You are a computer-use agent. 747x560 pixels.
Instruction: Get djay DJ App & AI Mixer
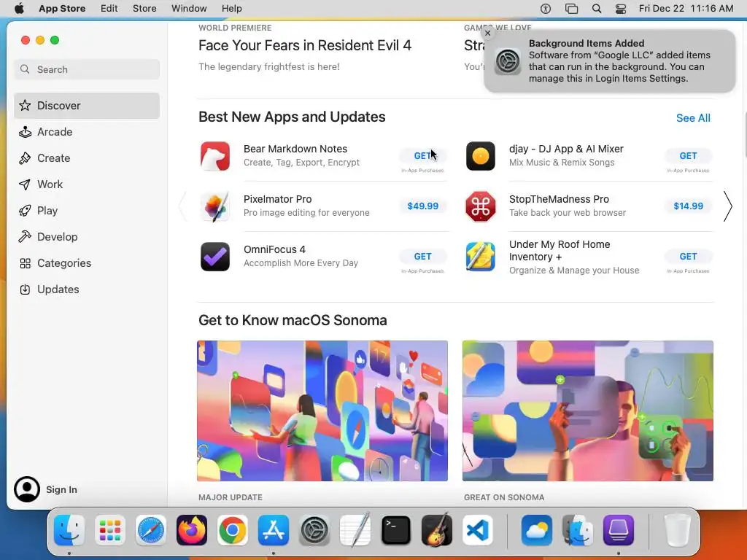click(x=688, y=156)
